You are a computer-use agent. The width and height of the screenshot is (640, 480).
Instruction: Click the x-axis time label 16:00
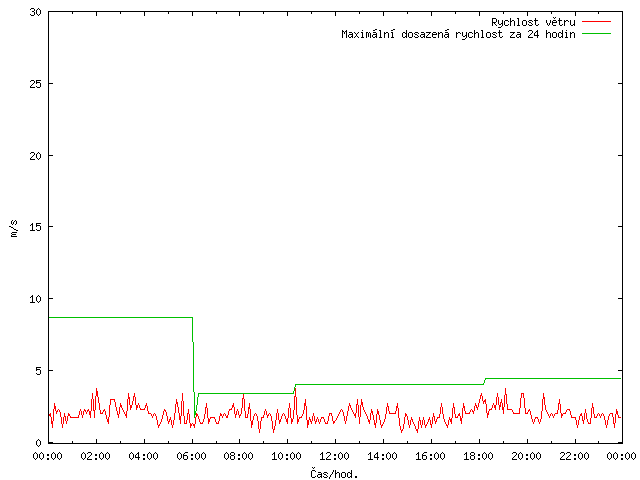click(430, 456)
